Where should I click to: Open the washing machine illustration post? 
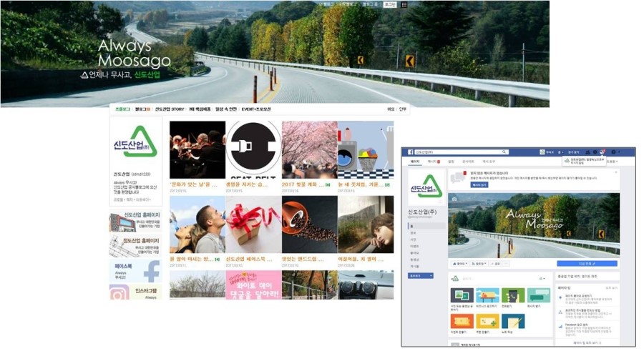point(366,149)
